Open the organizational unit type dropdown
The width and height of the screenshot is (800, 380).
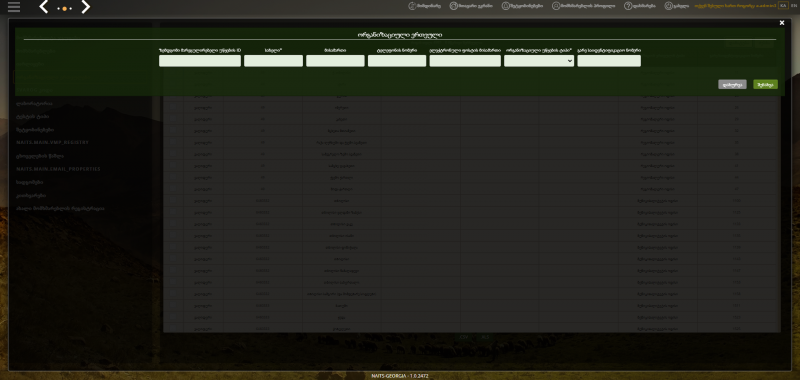[x=539, y=61]
